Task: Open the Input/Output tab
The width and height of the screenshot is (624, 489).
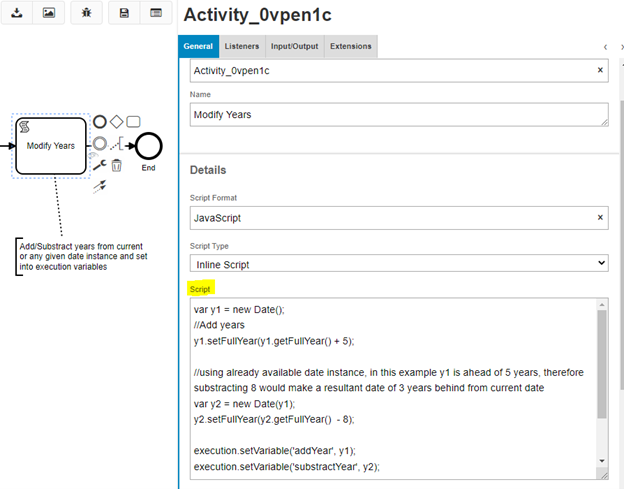Action: (295, 46)
